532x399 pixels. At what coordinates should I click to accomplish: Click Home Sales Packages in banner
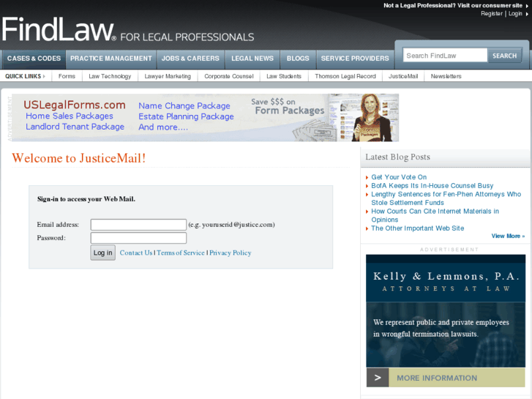70,116
